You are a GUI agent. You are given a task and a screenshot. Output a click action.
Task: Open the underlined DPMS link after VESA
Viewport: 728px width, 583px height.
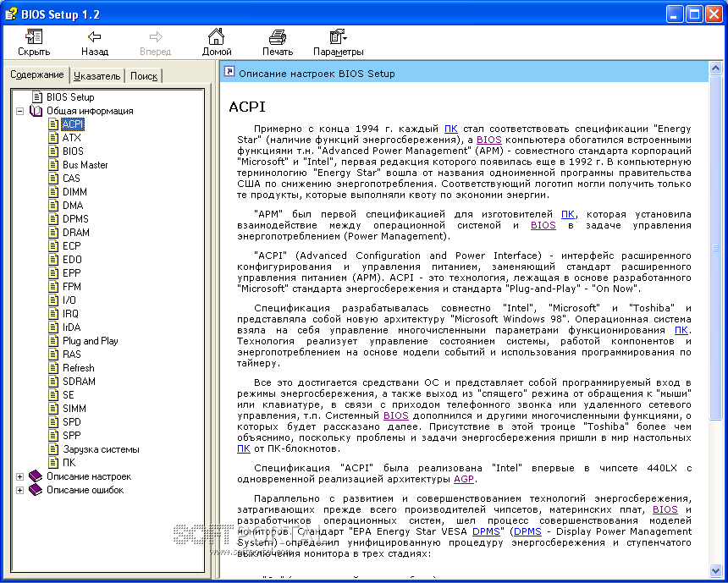click(x=486, y=531)
